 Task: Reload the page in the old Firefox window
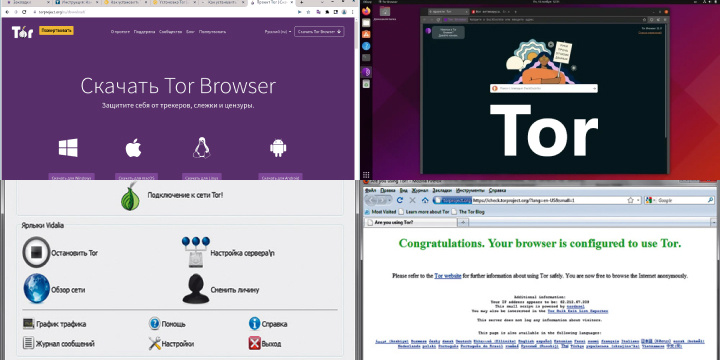click(399, 200)
